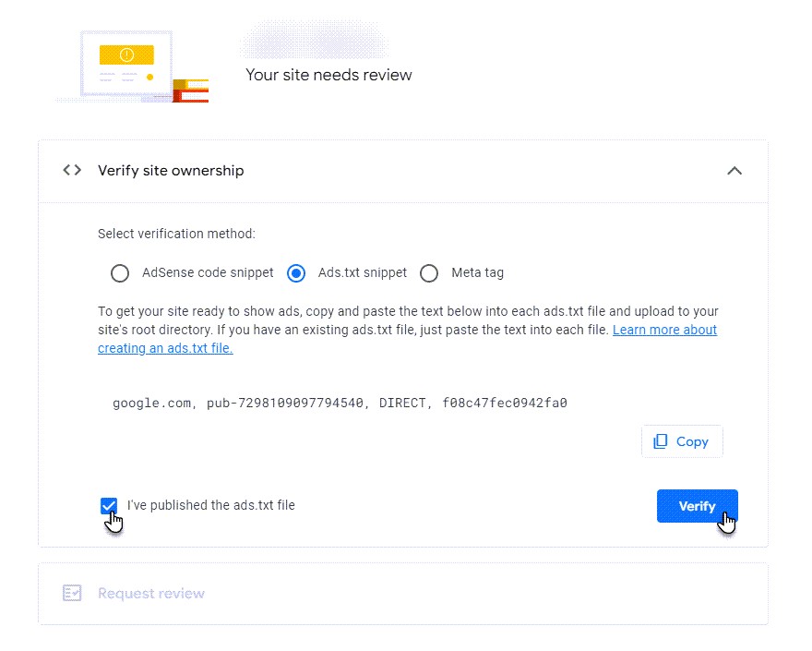This screenshot has width=812, height=651.
Task: Click the code brackets icon beside Verify site ownership
Action: tap(72, 170)
